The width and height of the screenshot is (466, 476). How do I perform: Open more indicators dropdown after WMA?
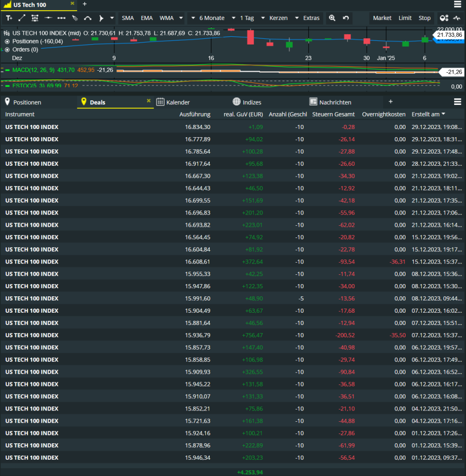click(181, 18)
